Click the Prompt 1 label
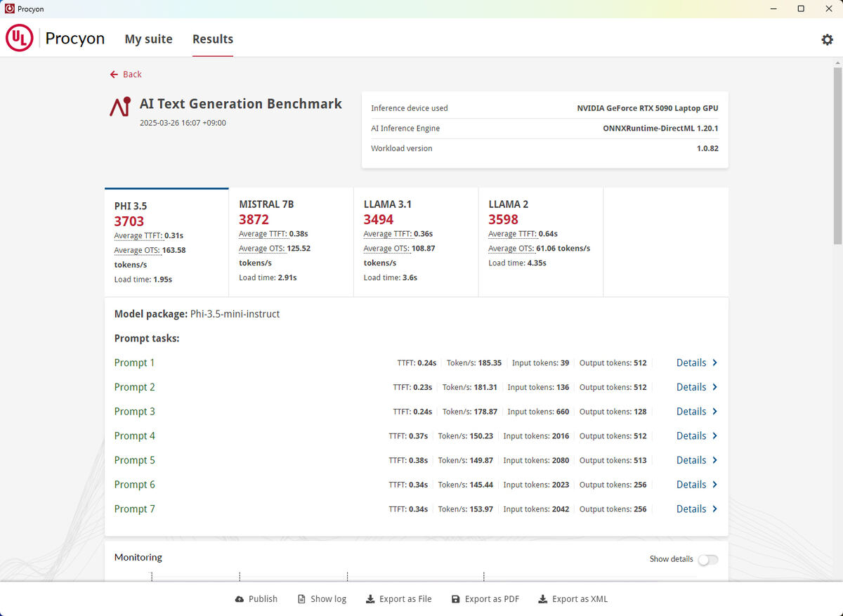 (135, 363)
